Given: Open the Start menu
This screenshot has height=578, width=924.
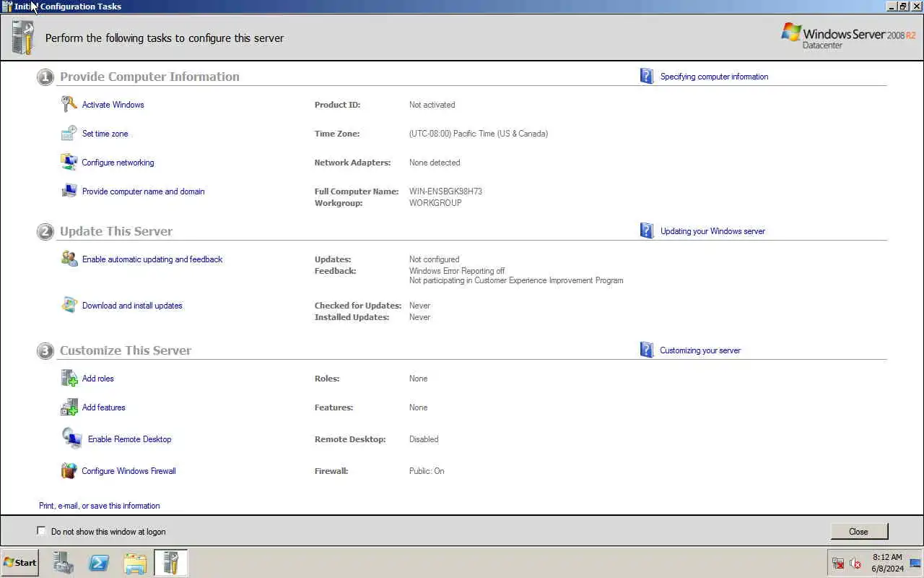Looking at the screenshot, I should 19,563.
